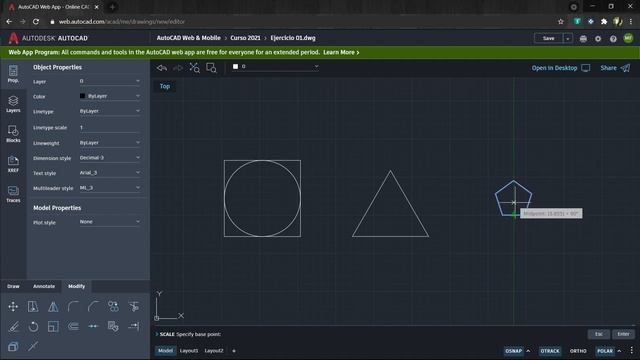The image size is (640, 360).
Task: Click the Esc command button
Action: (x=598, y=334)
